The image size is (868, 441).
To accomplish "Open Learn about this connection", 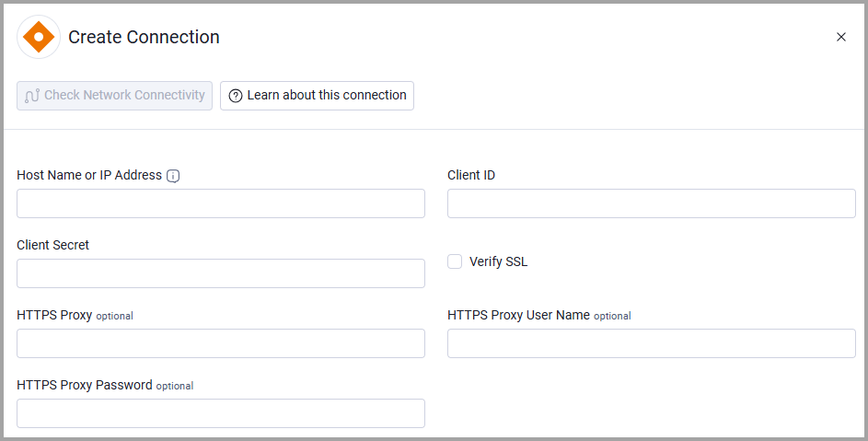I will pyautogui.click(x=317, y=96).
